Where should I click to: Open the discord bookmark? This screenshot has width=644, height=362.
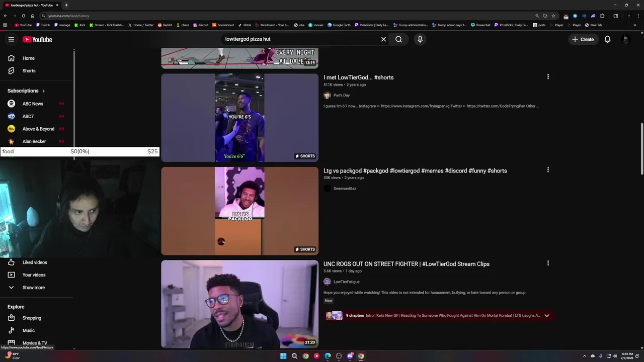201,25
